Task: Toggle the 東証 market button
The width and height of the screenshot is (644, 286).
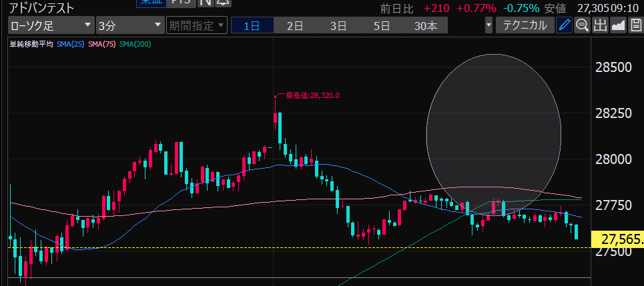Action: (153, 3)
